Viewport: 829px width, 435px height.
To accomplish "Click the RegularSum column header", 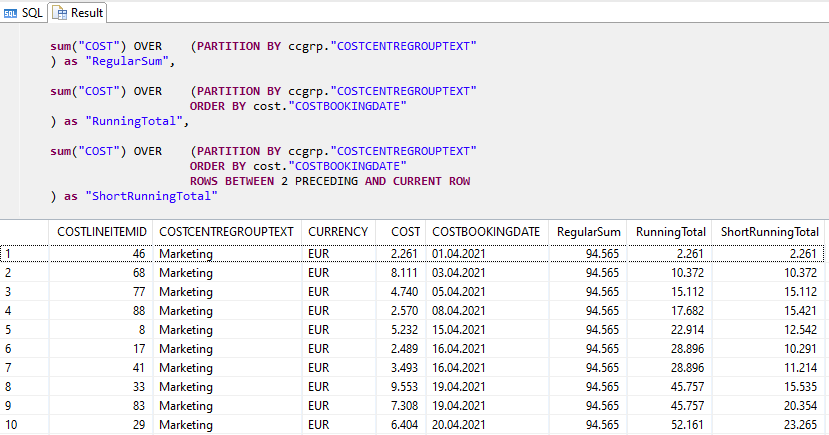I will tap(589, 231).
